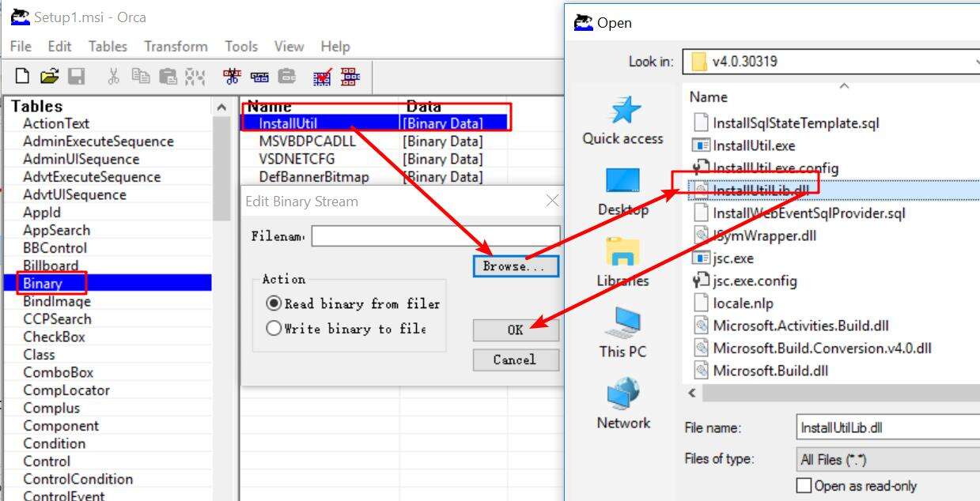The height and width of the screenshot is (501, 980).
Task: Click the Copy Row icon in Orca toolbar
Action: (x=259, y=77)
